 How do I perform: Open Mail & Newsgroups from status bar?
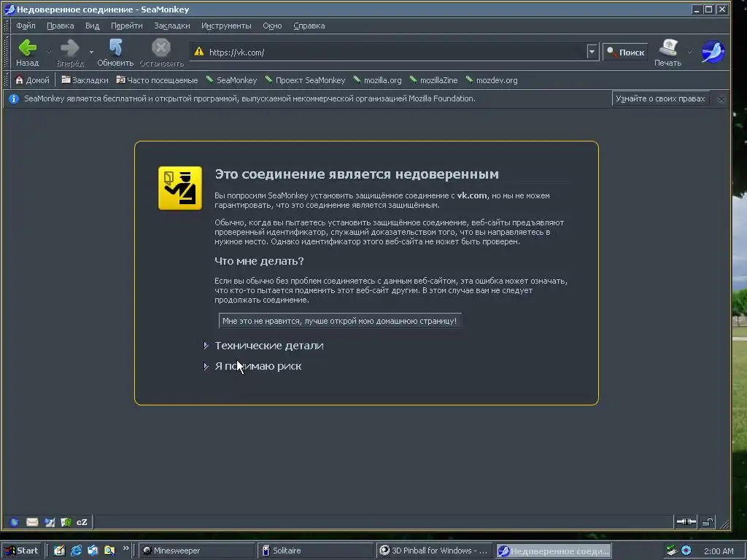click(x=32, y=522)
